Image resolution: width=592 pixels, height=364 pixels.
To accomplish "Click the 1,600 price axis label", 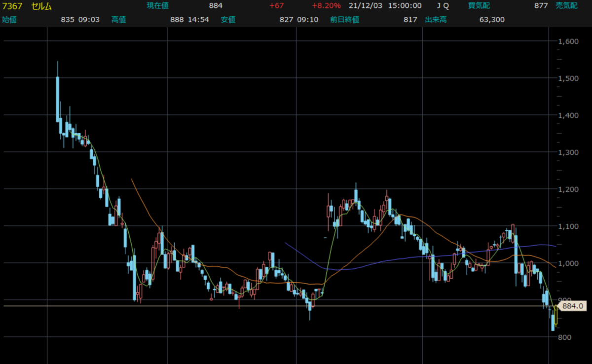I will click(x=569, y=41).
